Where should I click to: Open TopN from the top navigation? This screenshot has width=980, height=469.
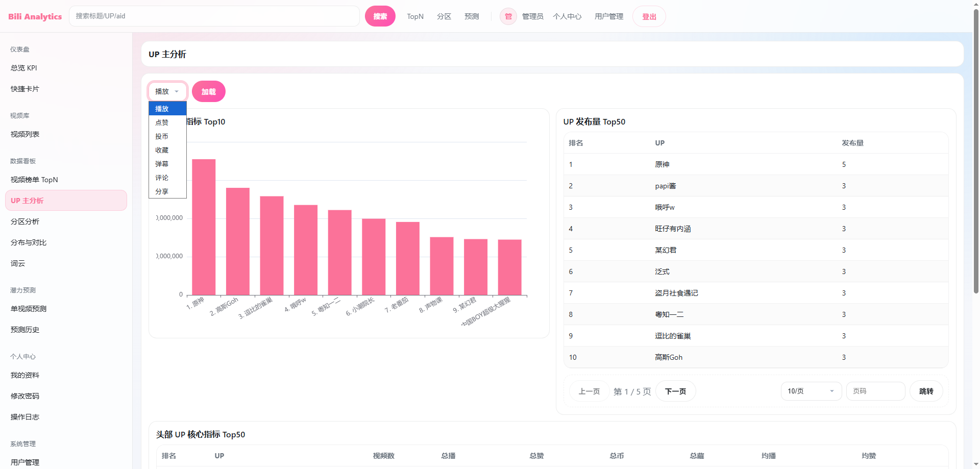click(x=415, y=16)
